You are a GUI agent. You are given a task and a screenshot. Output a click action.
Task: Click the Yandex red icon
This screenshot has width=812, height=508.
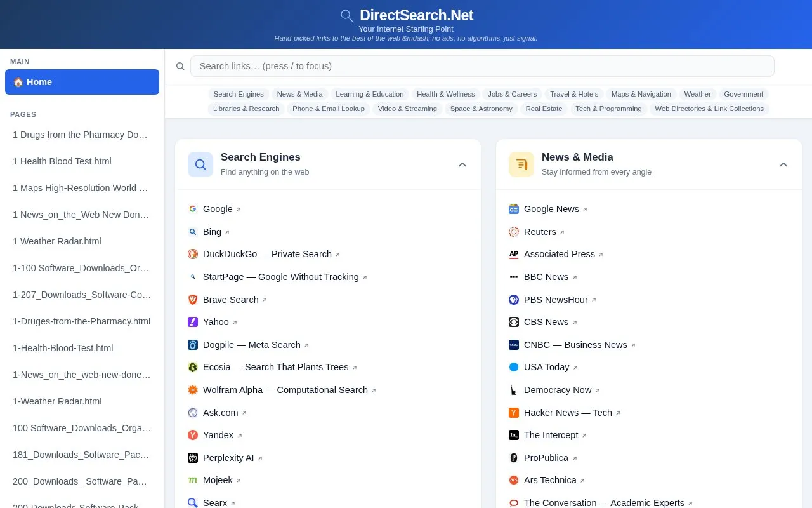coord(193,435)
